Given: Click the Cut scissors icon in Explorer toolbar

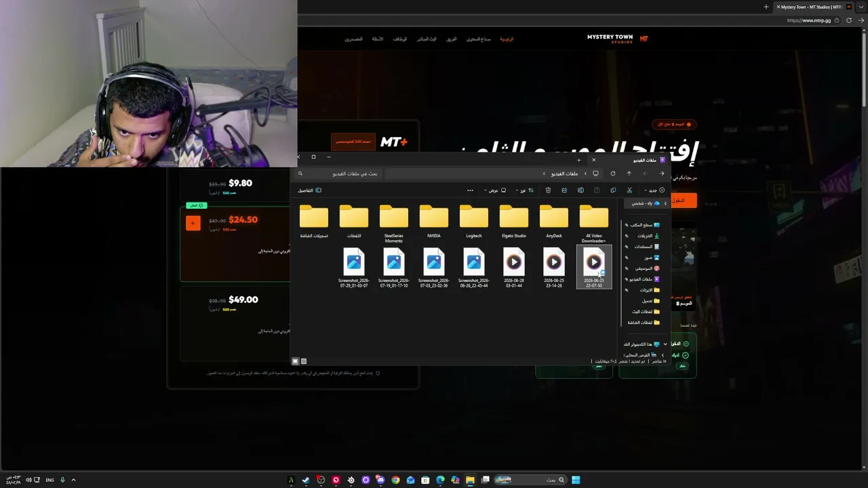Looking at the screenshot, I should click(x=629, y=190).
